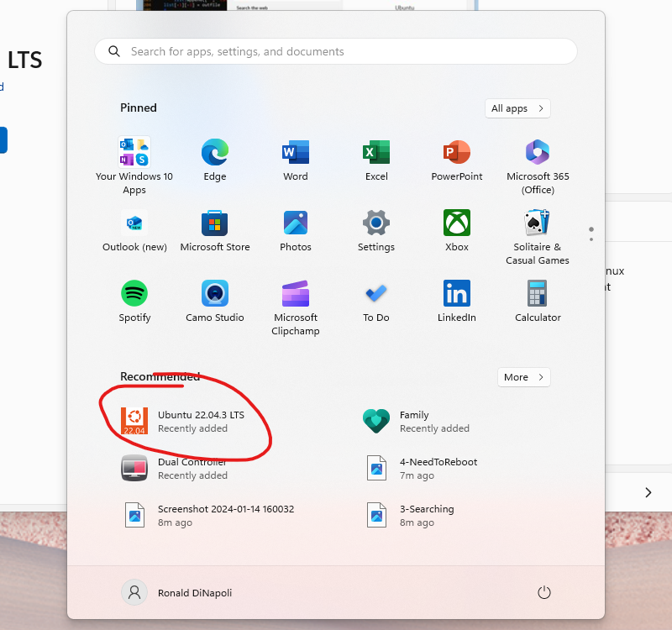
Task: Expand the All apps list
Action: (x=517, y=108)
